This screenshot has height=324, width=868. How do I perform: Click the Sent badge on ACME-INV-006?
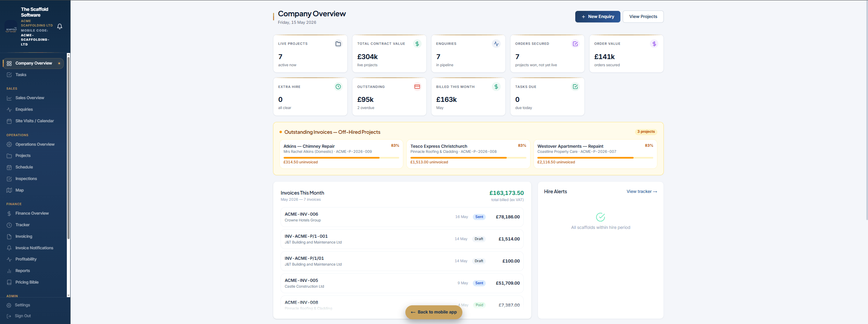(x=479, y=217)
